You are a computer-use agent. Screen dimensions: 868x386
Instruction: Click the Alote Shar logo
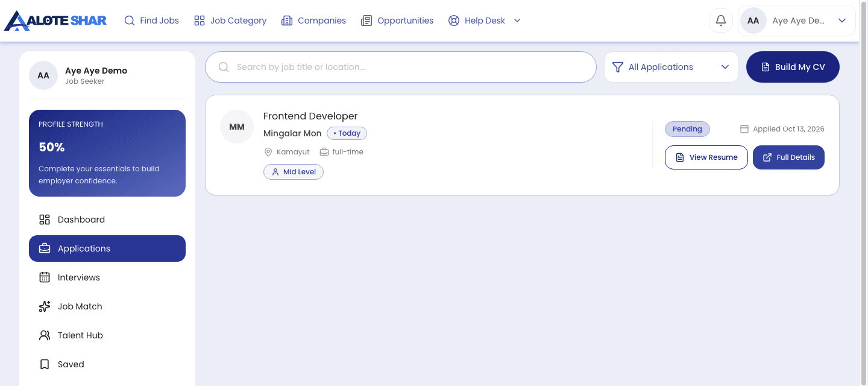(x=55, y=21)
